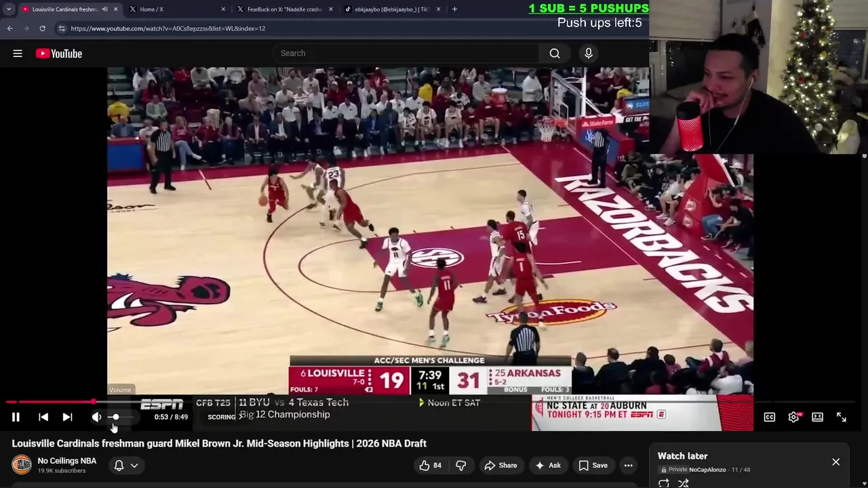Close the Louisville Cardinals tab
The image size is (868, 488).
point(115,9)
